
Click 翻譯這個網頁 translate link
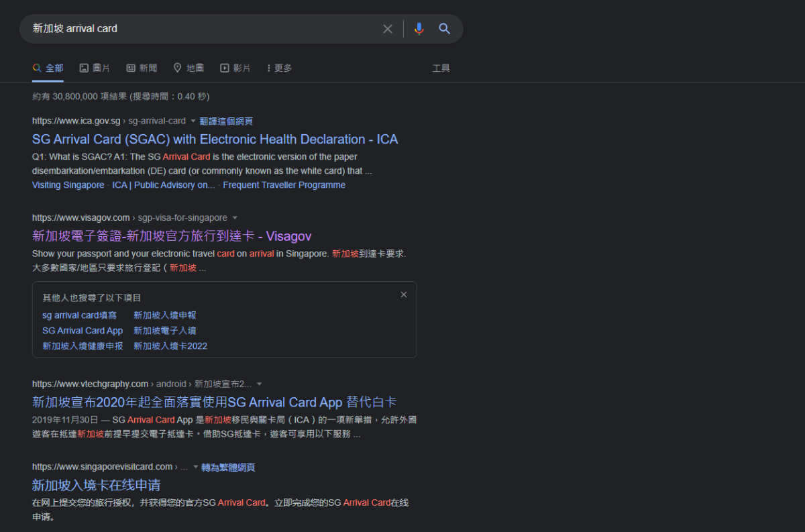pos(226,121)
